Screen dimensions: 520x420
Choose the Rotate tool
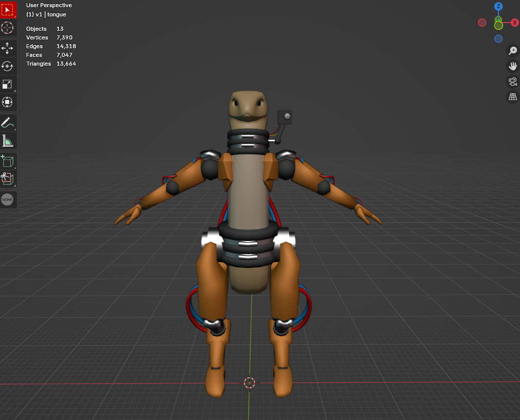pos(8,66)
